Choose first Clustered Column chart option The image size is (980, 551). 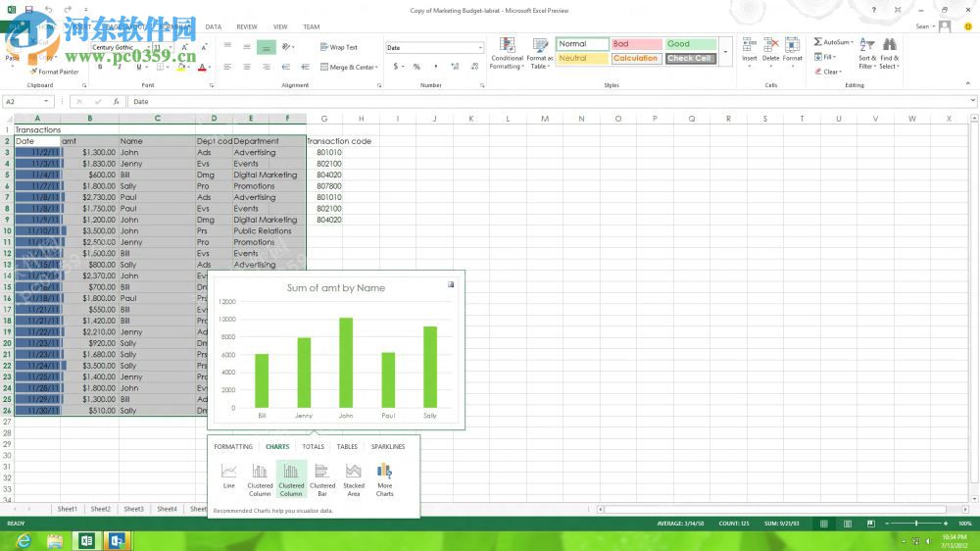(260, 479)
